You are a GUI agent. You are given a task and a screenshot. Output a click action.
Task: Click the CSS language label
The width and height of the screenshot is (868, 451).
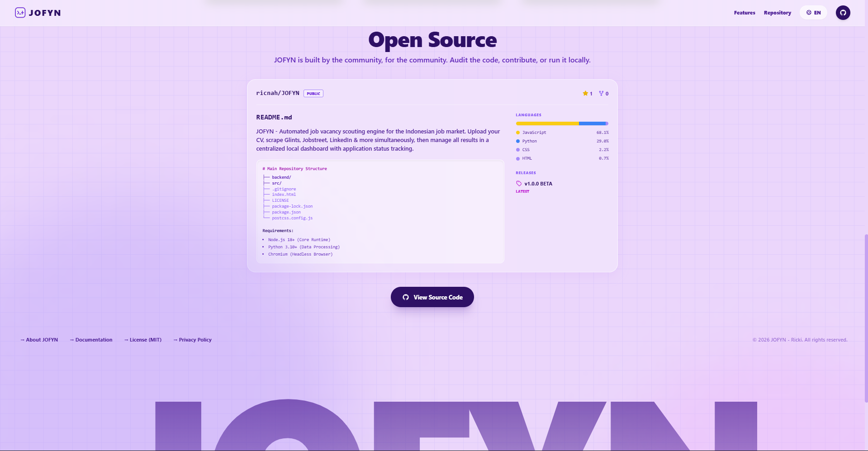pyautogui.click(x=526, y=150)
